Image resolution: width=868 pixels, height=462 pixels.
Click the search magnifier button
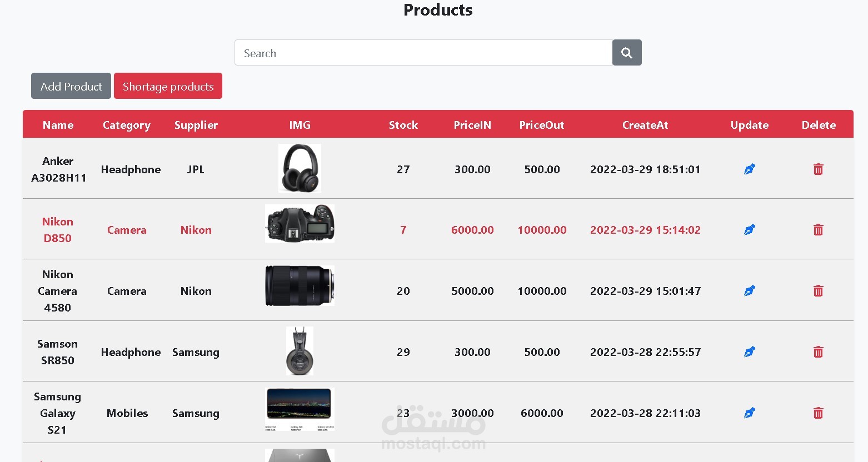coord(627,53)
